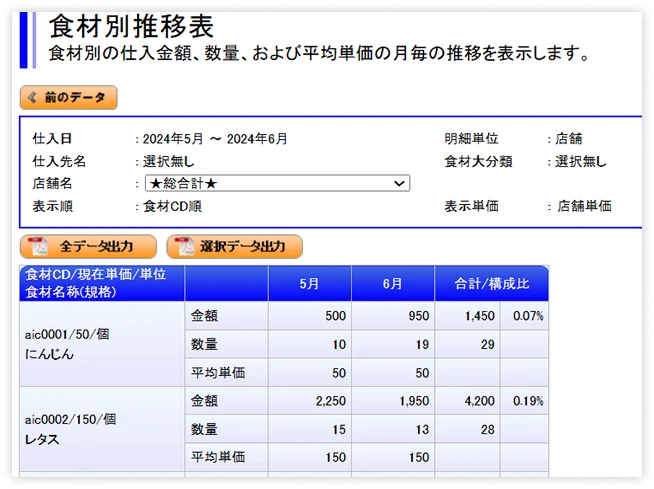Click the 0.19% composition ratio cell

524,401
